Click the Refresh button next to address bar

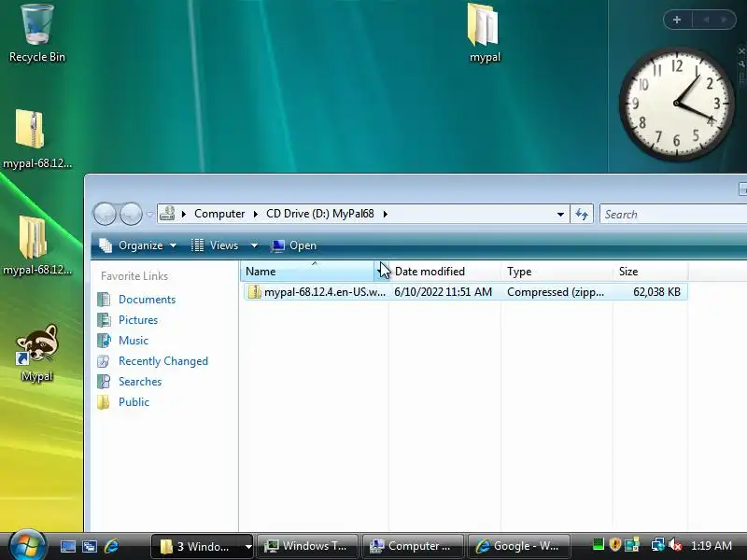(x=582, y=214)
